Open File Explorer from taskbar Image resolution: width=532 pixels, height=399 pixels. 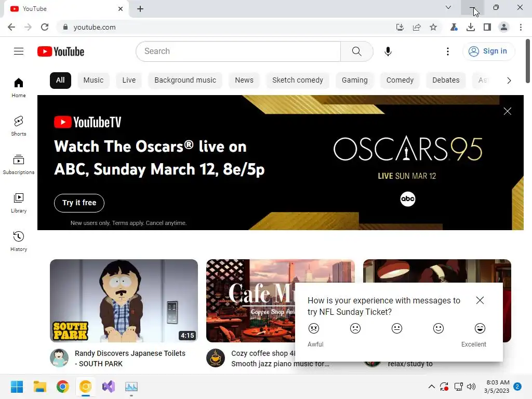click(39, 387)
